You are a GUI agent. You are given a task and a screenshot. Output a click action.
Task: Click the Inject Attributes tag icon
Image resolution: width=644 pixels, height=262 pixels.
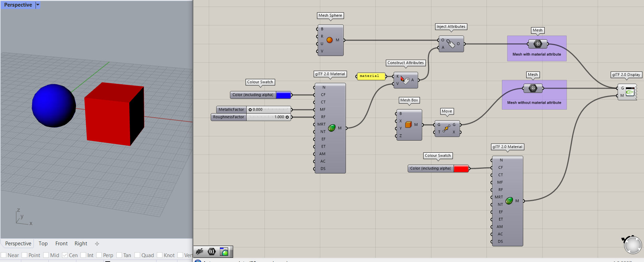click(x=451, y=44)
